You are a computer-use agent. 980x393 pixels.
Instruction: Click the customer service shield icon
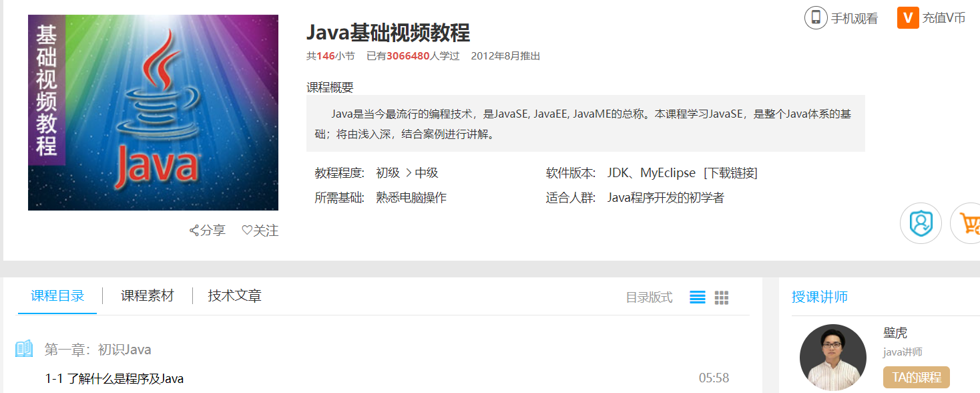[x=921, y=223]
